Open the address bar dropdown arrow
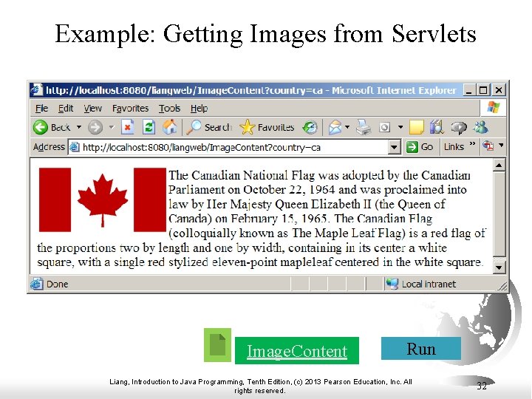The image size is (532, 399). click(394, 147)
